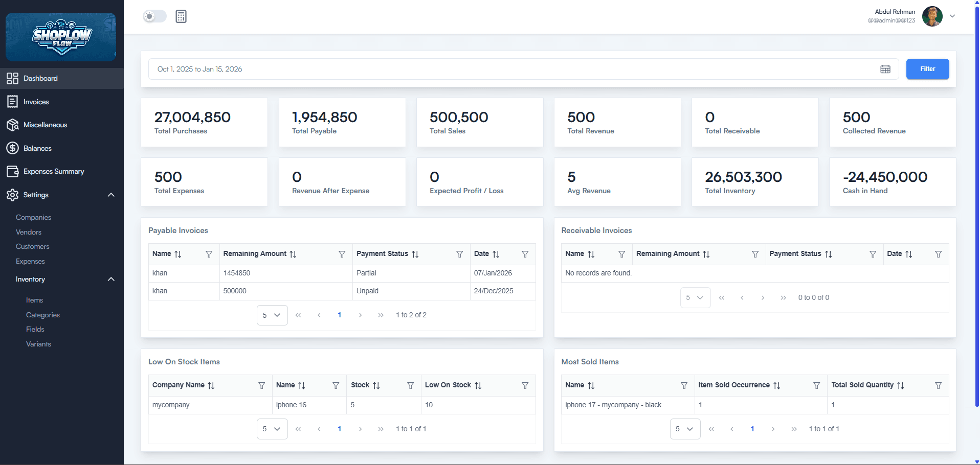980x465 pixels.
Task: Open Expenses Summary from sidebar
Action: coord(54,171)
